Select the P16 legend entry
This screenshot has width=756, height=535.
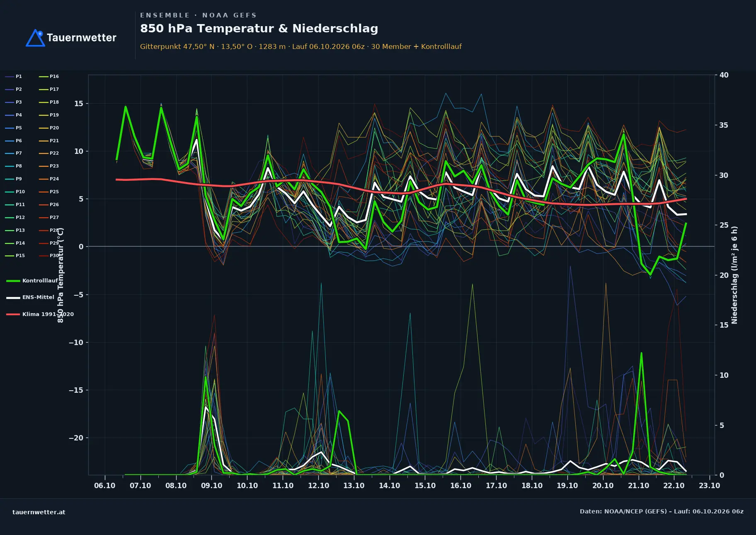[x=49, y=76]
